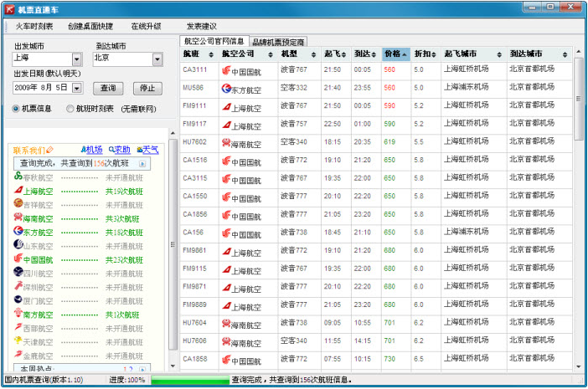
Task: Click the 中国国航 logo in airline list
Action: 18,259
